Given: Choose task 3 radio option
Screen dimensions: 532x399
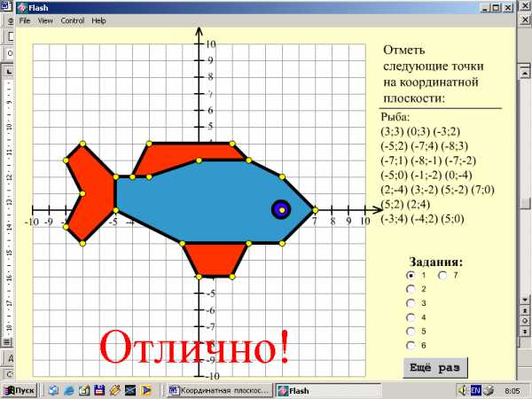Looking at the screenshot, I should (x=410, y=303).
